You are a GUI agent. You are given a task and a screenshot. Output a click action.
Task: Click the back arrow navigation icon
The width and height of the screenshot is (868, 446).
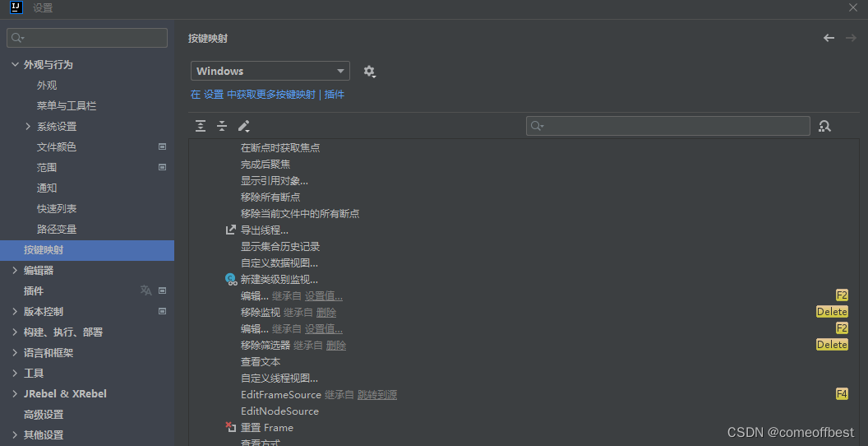click(829, 38)
